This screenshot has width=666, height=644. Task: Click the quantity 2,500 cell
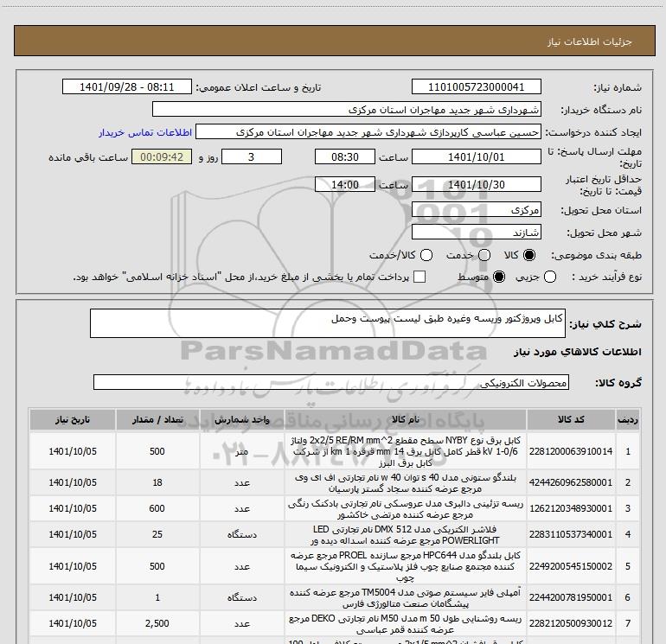coord(157,623)
